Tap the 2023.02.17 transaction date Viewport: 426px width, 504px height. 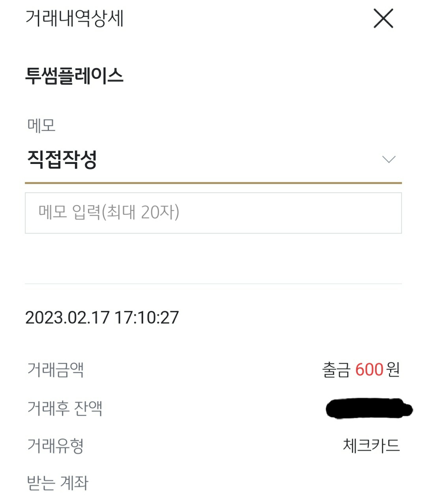click(x=67, y=318)
